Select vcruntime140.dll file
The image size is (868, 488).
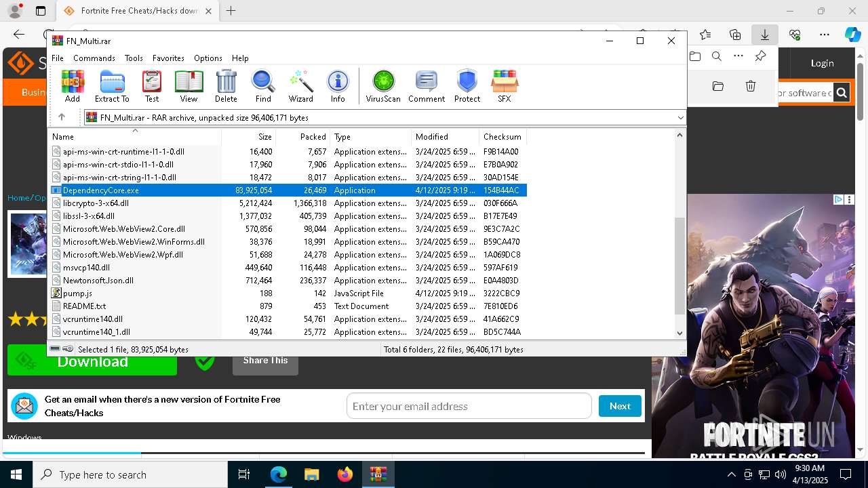point(92,319)
